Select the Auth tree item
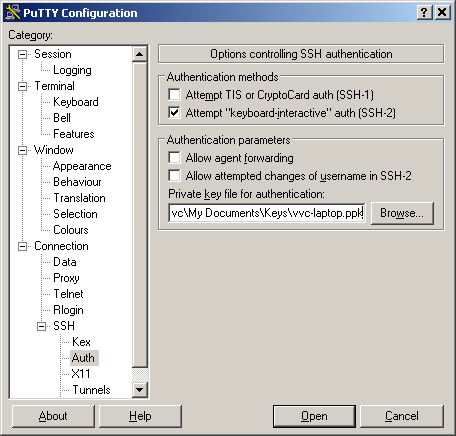This screenshot has height=436, width=456. pyautogui.click(x=83, y=358)
